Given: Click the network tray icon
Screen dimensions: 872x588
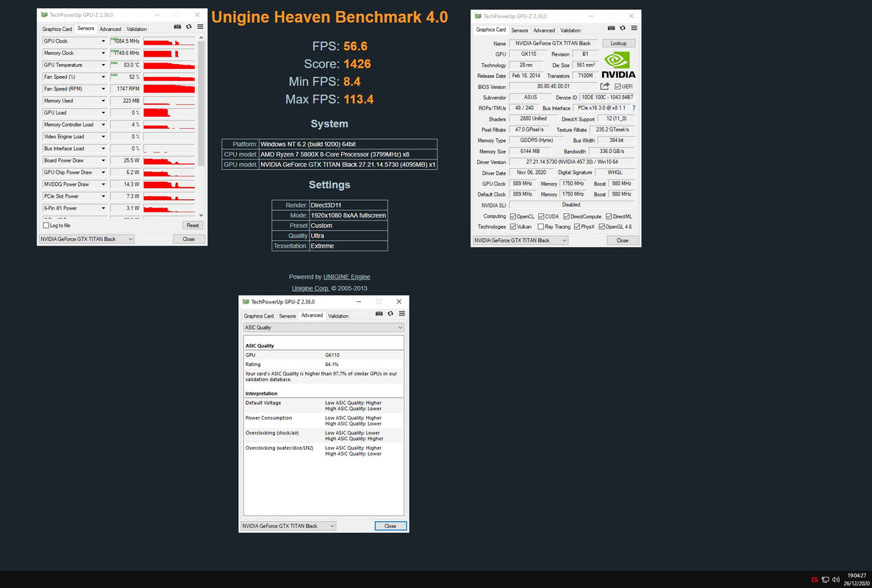Looking at the screenshot, I should click(825, 580).
